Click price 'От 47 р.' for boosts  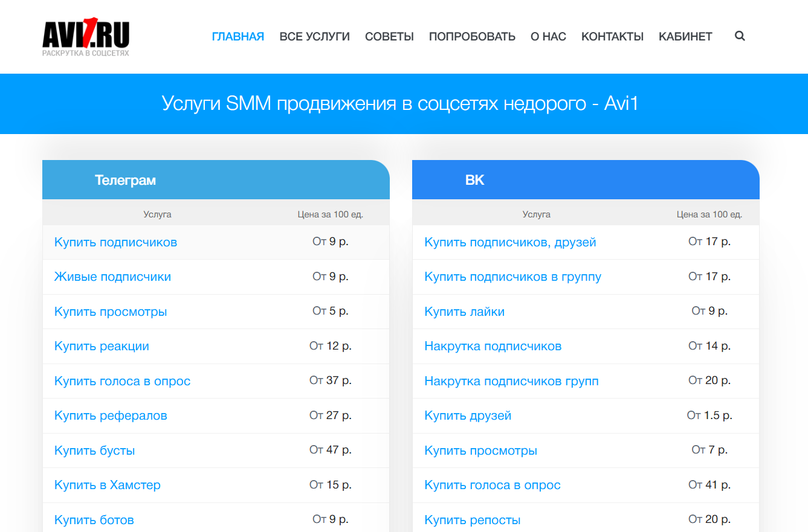coord(331,450)
